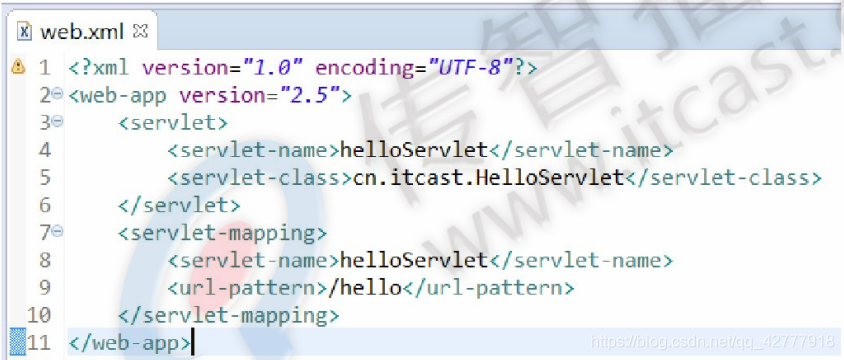The height and width of the screenshot is (360, 844).
Task: Click the /hello url-pattern value
Action: (x=365, y=288)
